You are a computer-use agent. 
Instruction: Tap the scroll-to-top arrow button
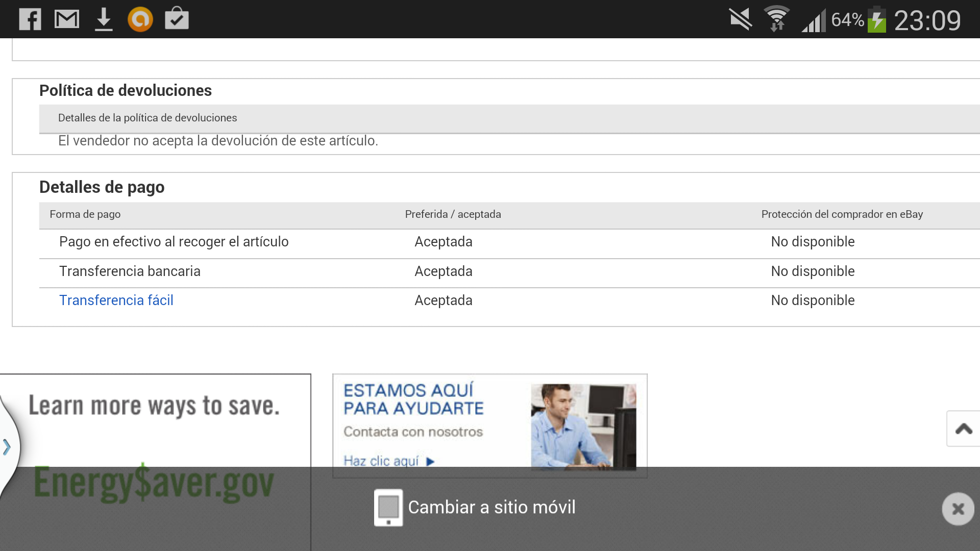pyautogui.click(x=963, y=429)
